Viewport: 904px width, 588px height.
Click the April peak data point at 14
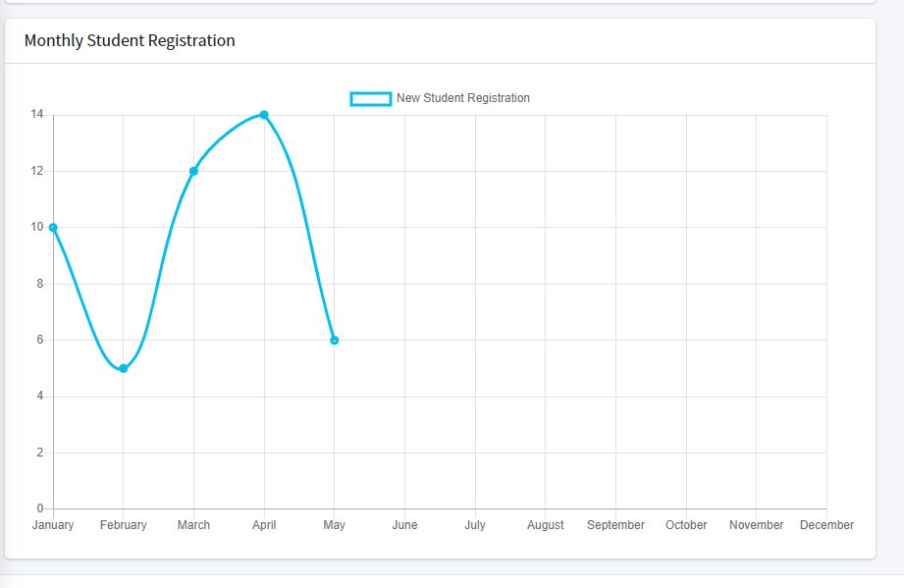(x=264, y=115)
